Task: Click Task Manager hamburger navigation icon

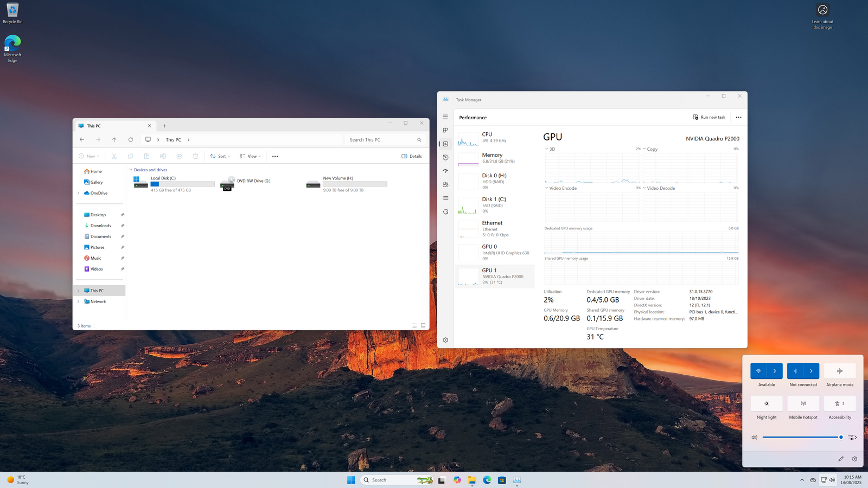Action: point(445,117)
